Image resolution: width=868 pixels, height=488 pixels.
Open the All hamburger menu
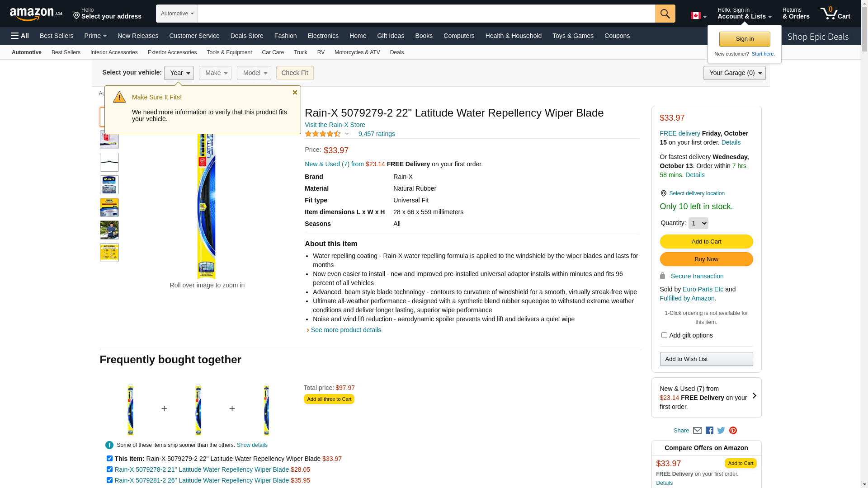[20, 36]
